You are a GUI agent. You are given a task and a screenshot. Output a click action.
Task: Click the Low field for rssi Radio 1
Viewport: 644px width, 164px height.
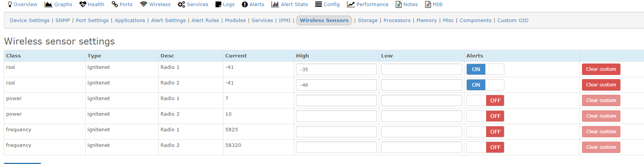coord(421,69)
